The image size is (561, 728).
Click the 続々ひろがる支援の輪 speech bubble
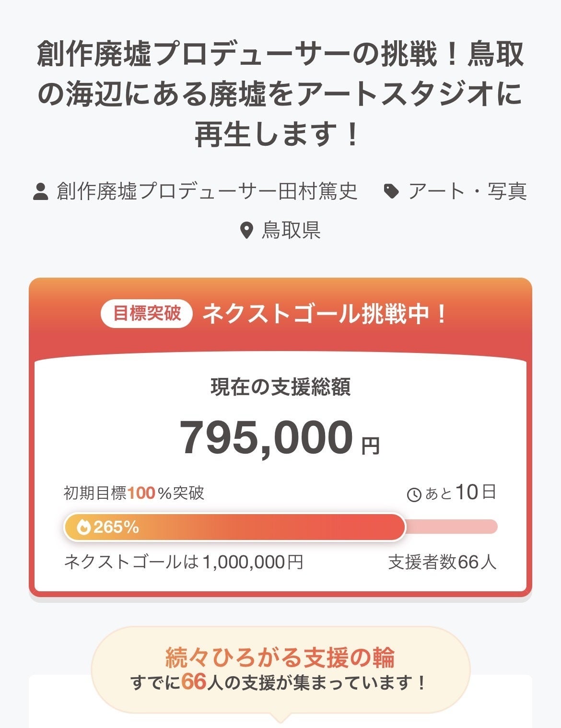pyautogui.click(x=280, y=669)
